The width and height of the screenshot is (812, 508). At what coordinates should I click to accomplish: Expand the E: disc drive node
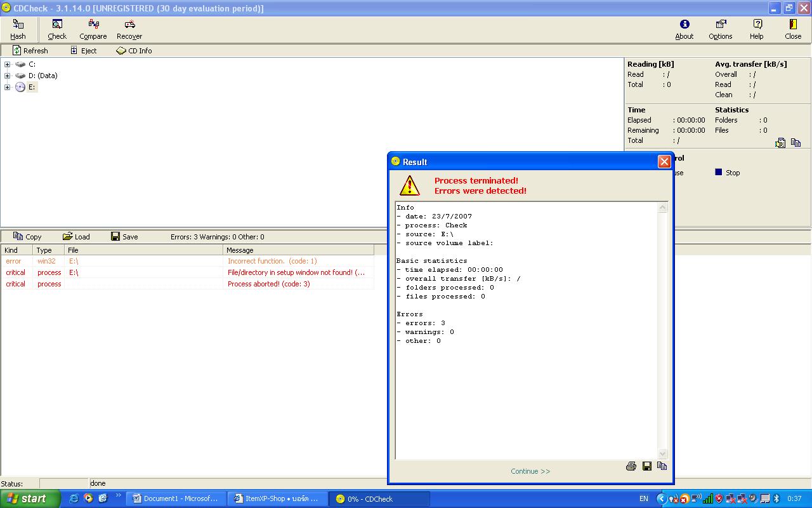click(7, 87)
